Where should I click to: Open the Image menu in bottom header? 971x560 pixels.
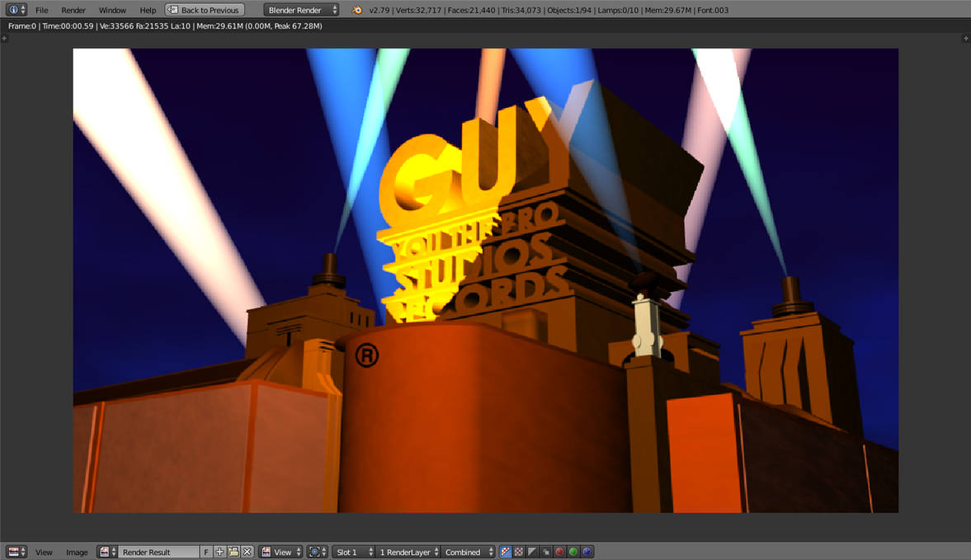[x=77, y=552]
